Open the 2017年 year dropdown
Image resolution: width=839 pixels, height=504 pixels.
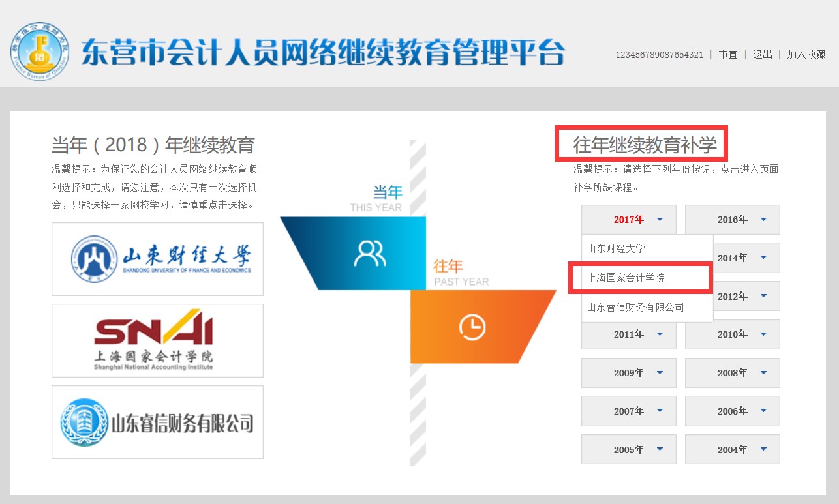629,220
